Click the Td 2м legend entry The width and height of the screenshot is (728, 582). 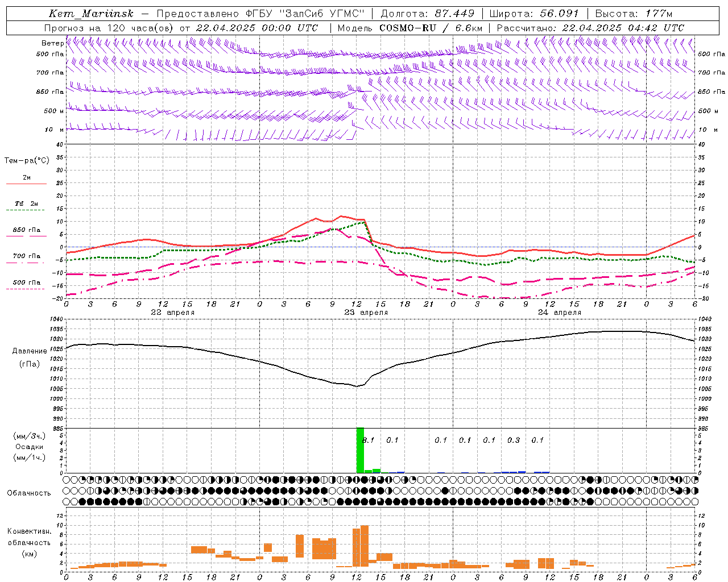click(26, 203)
